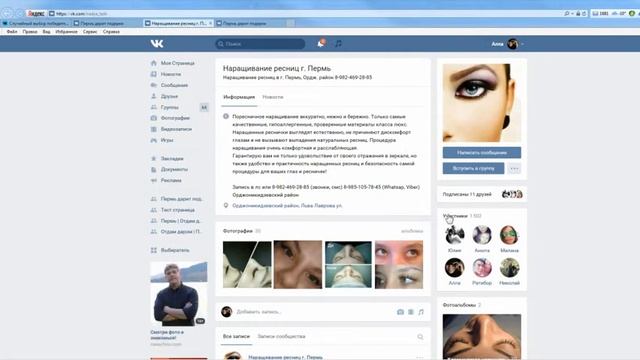Switch to the Информация tab
This screenshot has height=360, width=640.
click(x=239, y=97)
